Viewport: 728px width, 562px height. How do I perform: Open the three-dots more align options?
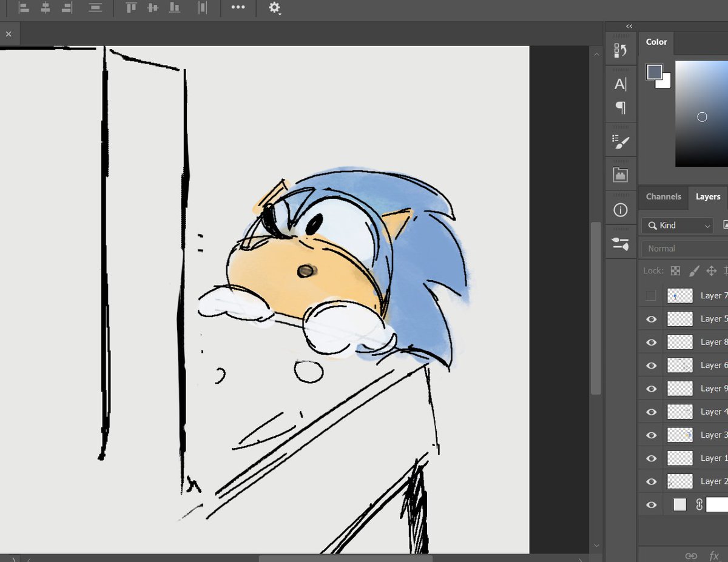[238, 8]
